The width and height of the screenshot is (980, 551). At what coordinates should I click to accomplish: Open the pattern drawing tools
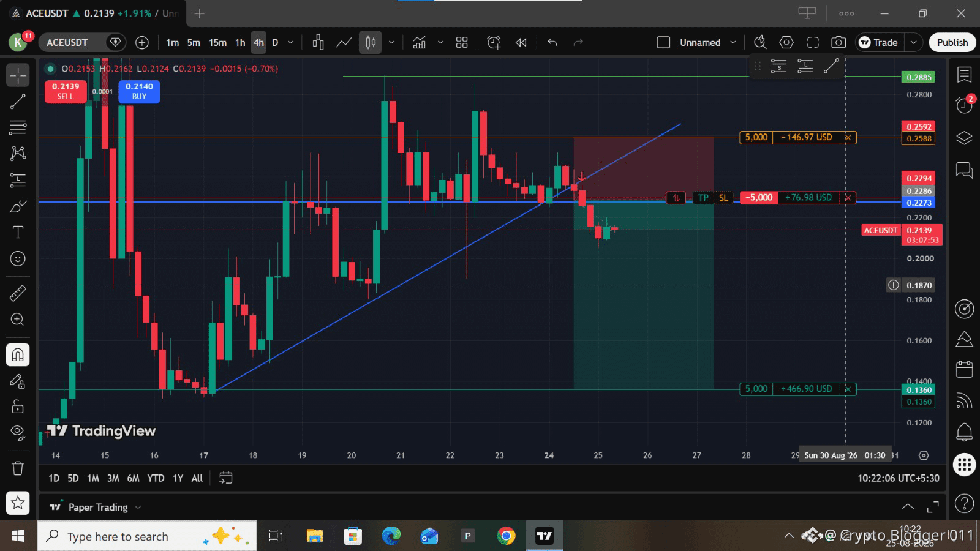(18, 153)
